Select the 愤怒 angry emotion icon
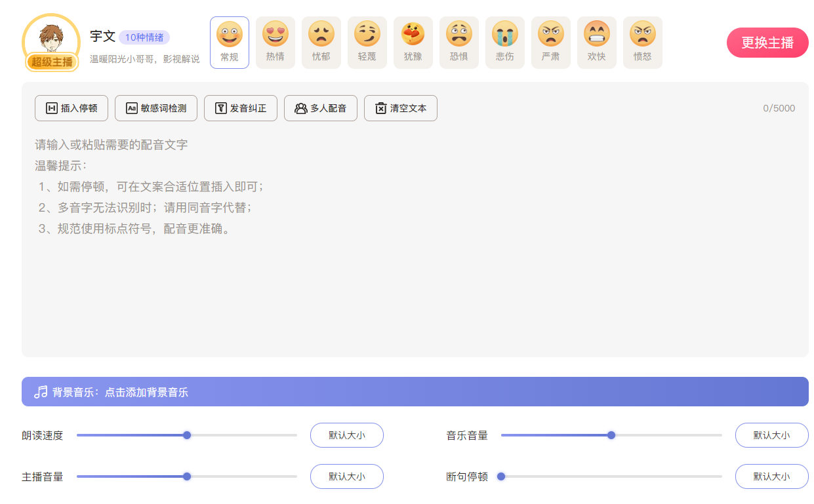814x504 pixels. tap(643, 42)
